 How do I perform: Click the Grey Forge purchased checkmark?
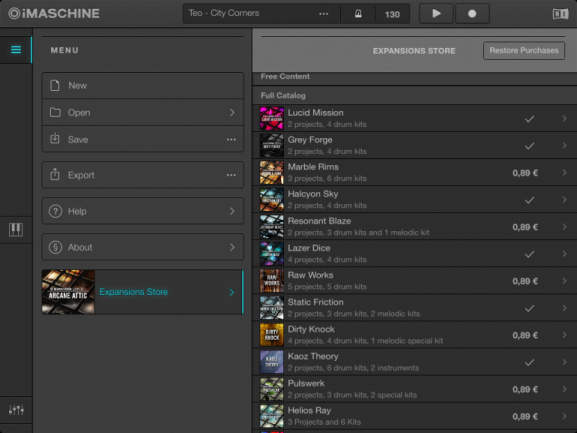click(x=530, y=146)
